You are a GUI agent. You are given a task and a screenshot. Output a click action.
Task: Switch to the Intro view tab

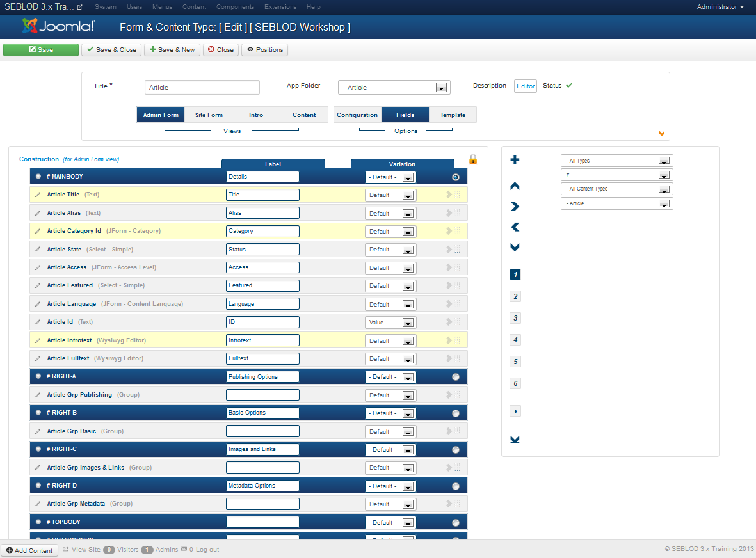(256, 115)
